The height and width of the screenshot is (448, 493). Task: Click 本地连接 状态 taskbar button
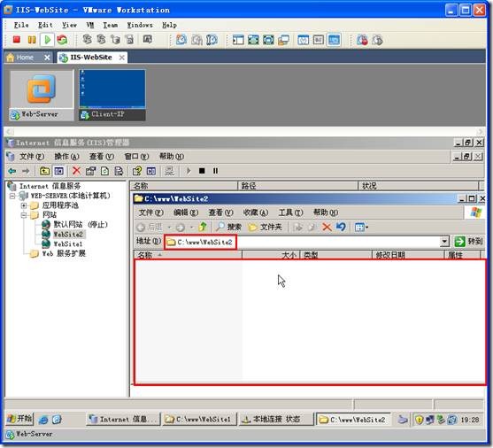(276, 419)
